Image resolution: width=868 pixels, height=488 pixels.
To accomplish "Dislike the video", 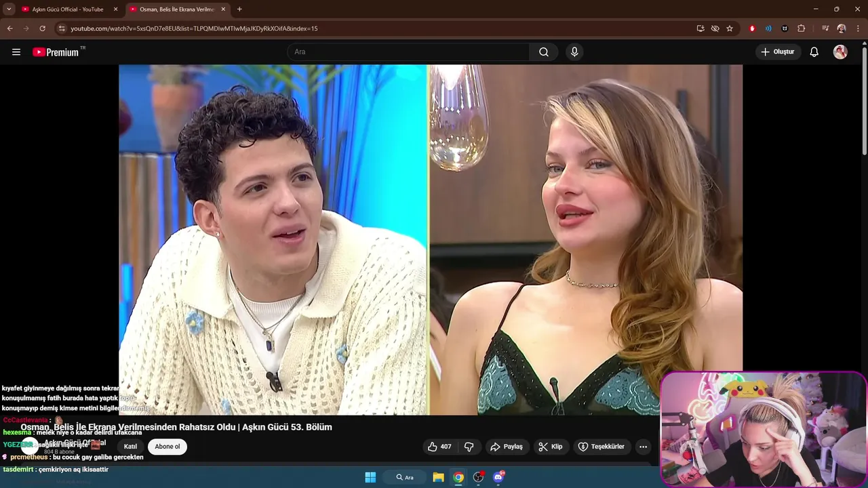I will (469, 447).
